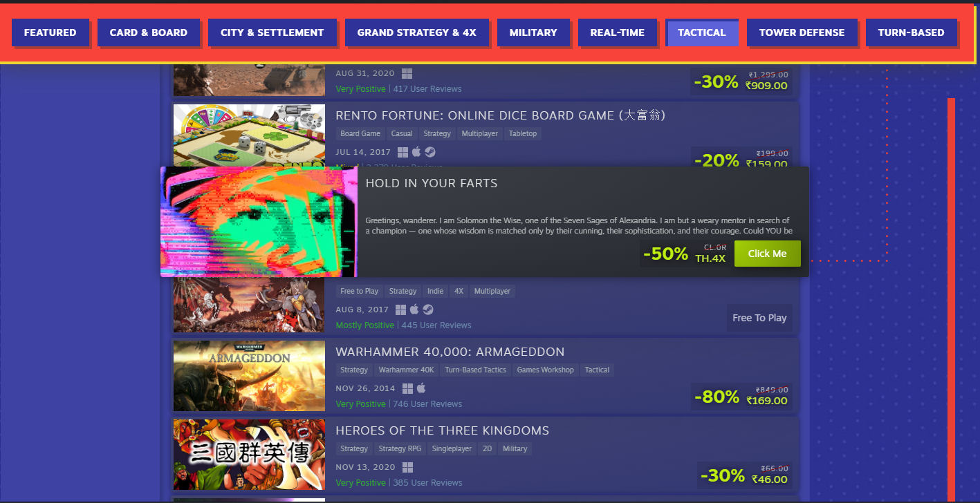Click the green Click Me button

point(767,254)
